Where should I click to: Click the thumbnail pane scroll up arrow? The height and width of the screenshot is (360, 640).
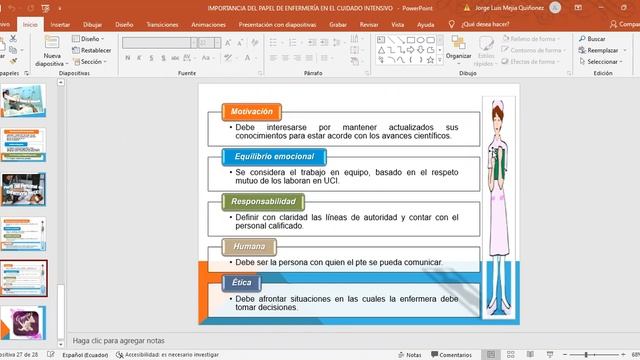coord(61,82)
